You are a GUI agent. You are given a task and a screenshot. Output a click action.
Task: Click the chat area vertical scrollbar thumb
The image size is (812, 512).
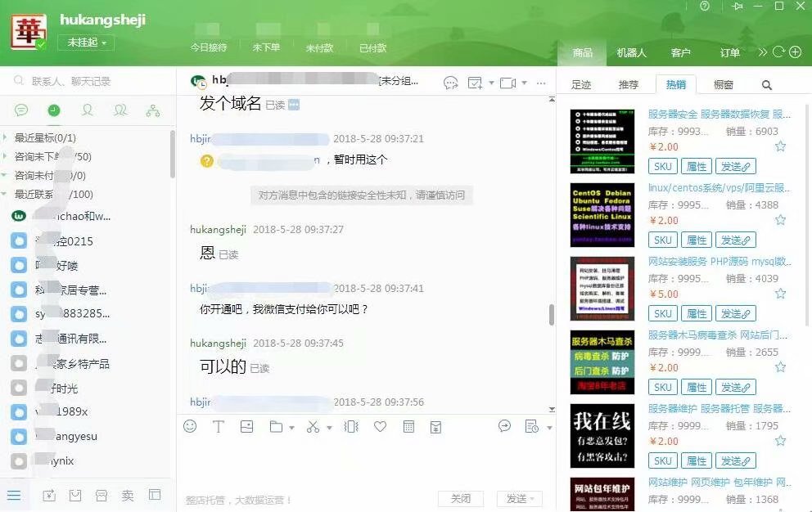tap(552, 314)
